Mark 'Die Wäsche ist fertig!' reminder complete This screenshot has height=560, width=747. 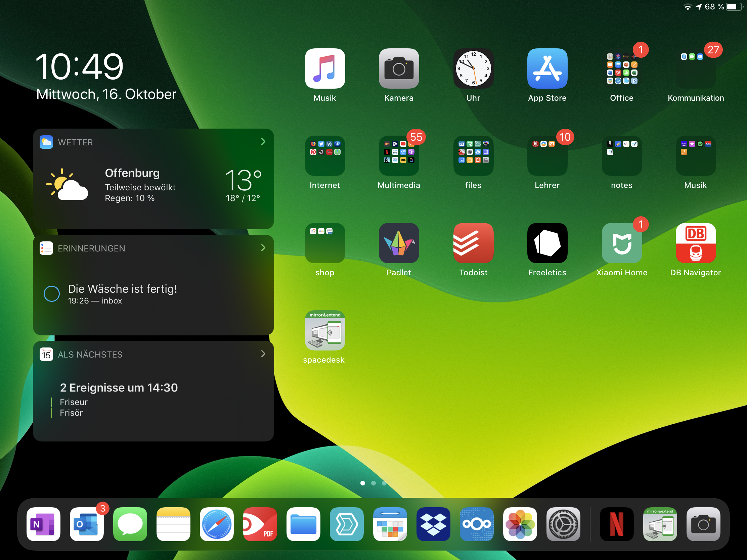pyautogui.click(x=52, y=294)
